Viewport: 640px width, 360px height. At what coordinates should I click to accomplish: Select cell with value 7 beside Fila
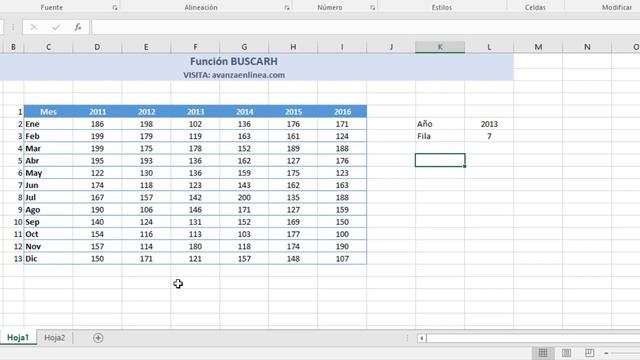[x=489, y=136]
